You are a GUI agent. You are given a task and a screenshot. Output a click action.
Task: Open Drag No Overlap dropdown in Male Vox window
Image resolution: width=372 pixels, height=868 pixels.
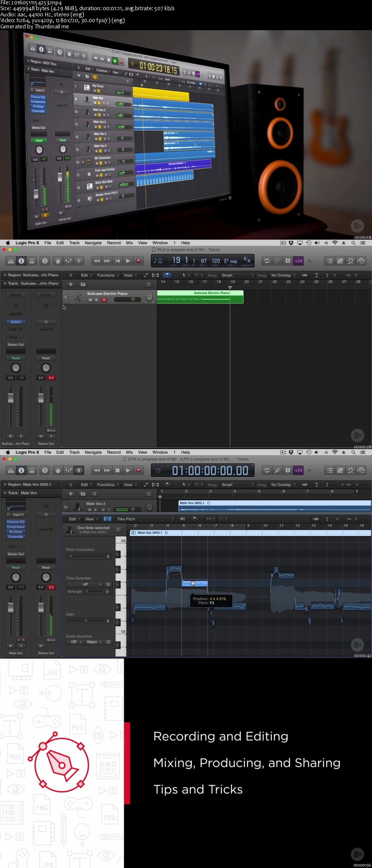tap(283, 485)
